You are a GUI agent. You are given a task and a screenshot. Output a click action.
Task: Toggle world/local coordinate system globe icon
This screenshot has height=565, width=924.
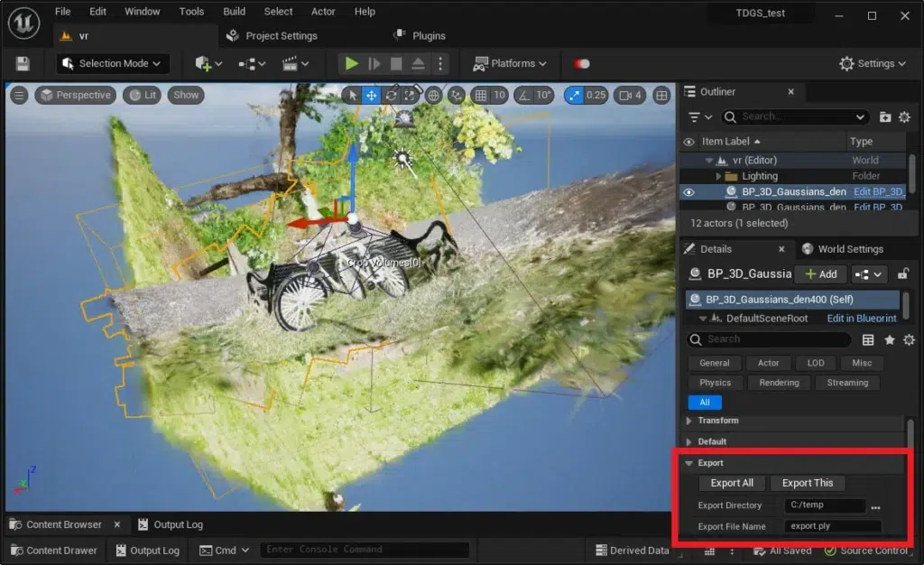tap(432, 94)
